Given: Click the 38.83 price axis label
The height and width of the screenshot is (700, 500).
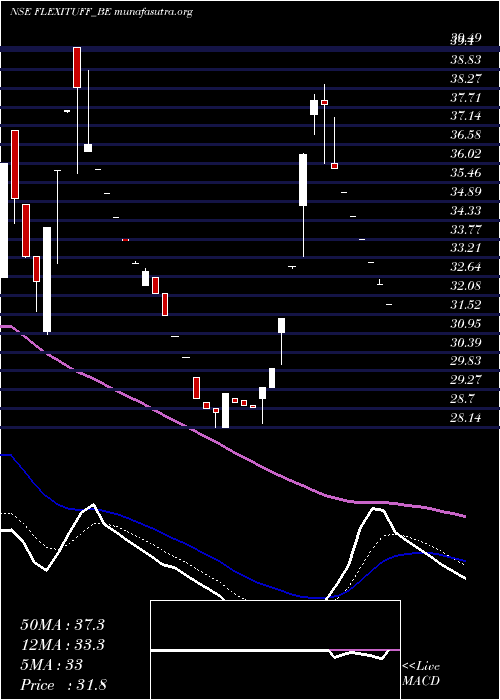Looking at the screenshot, I should 466,60.
